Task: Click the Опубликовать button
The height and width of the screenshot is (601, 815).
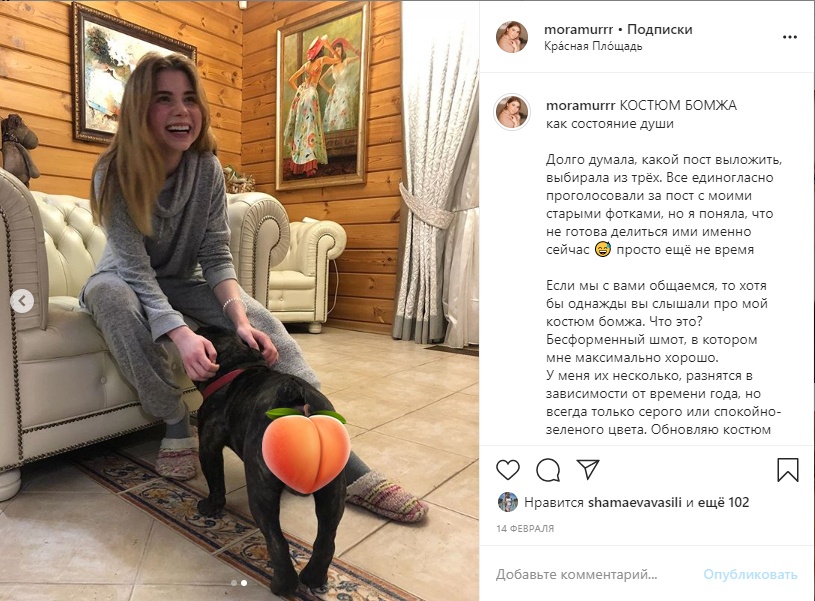Action: pyautogui.click(x=750, y=574)
